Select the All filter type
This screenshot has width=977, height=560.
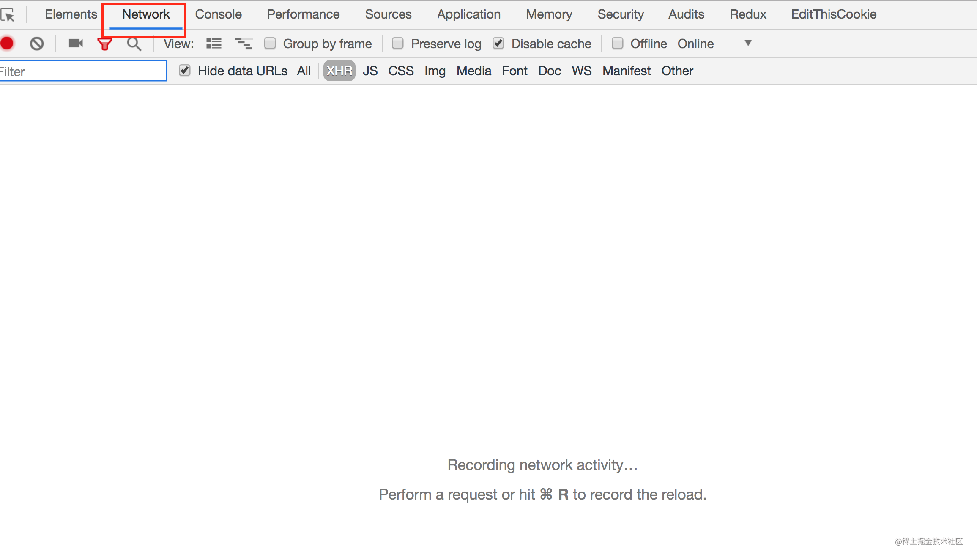(x=304, y=71)
